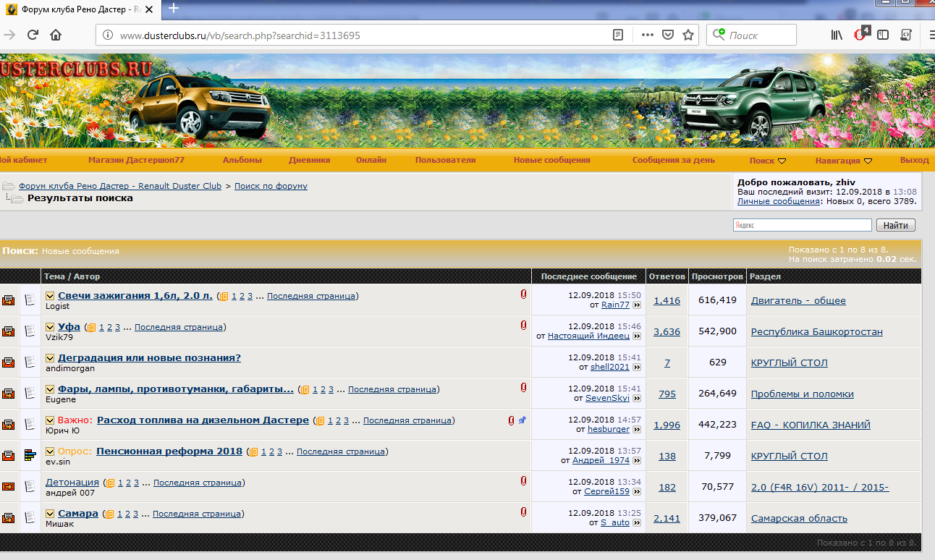Open Поиск по форуму breadcrumb link
Image resolution: width=935 pixels, height=560 pixels.
pos(271,186)
